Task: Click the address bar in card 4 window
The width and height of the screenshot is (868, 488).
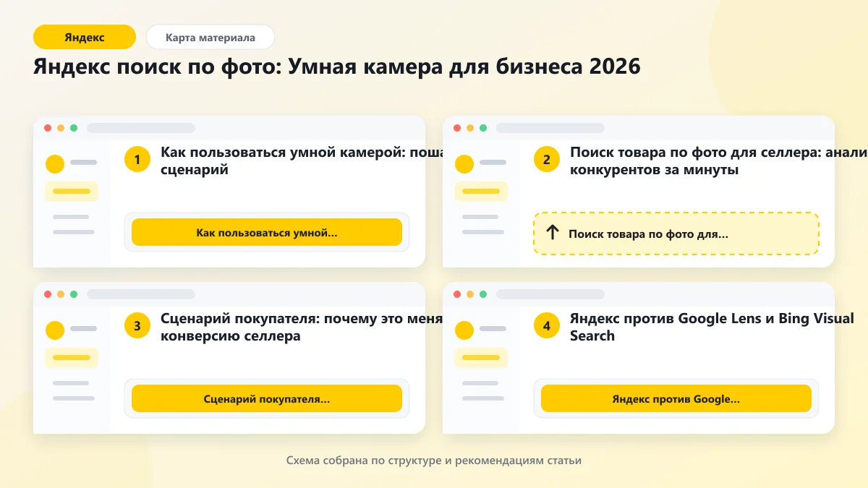Action: 550,294
